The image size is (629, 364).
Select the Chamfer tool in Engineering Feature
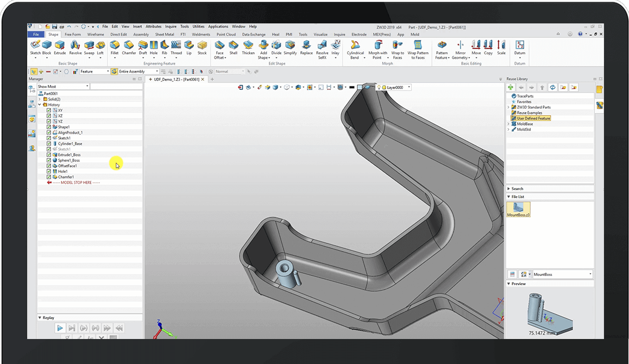pos(129,48)
